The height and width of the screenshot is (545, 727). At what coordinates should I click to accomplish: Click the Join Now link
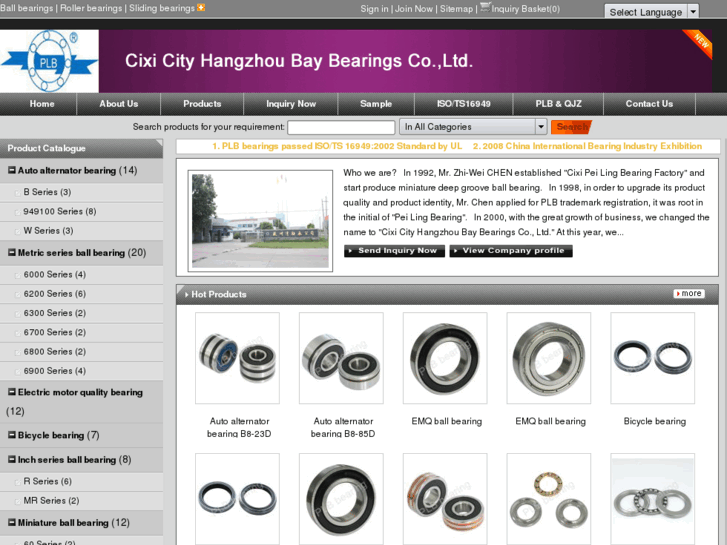414,9
